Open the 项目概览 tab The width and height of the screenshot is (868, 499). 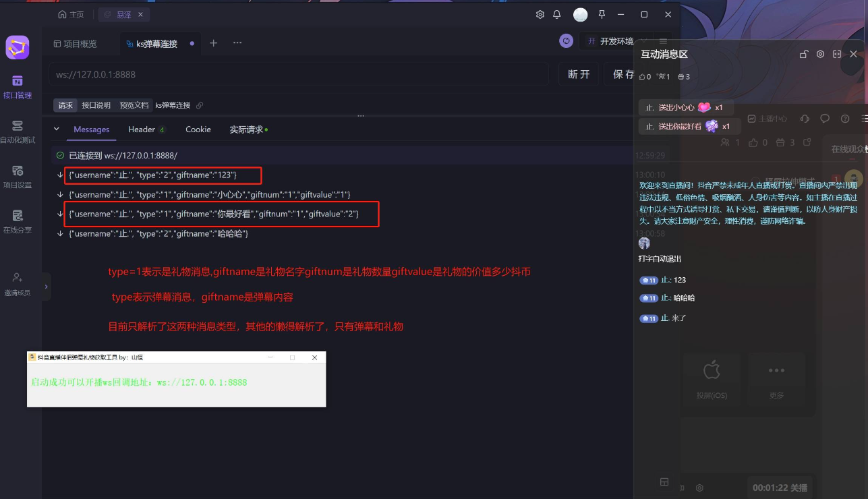76,44
